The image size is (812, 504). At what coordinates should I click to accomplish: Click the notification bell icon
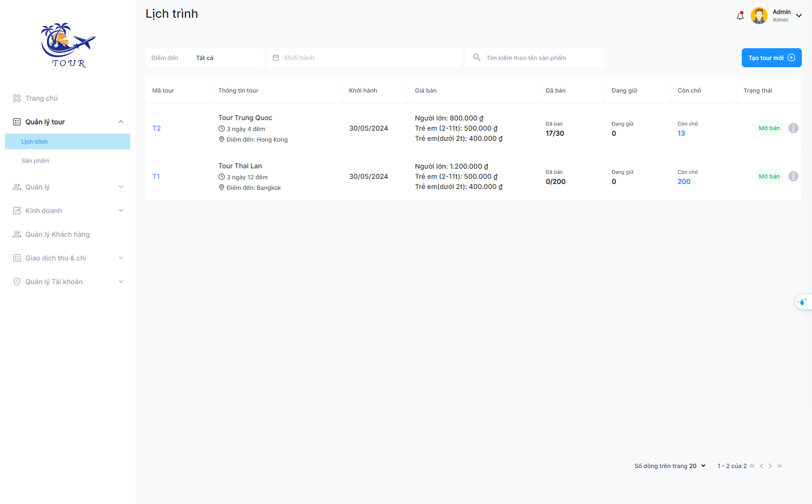pyautogui.click(x=739, y=16)
